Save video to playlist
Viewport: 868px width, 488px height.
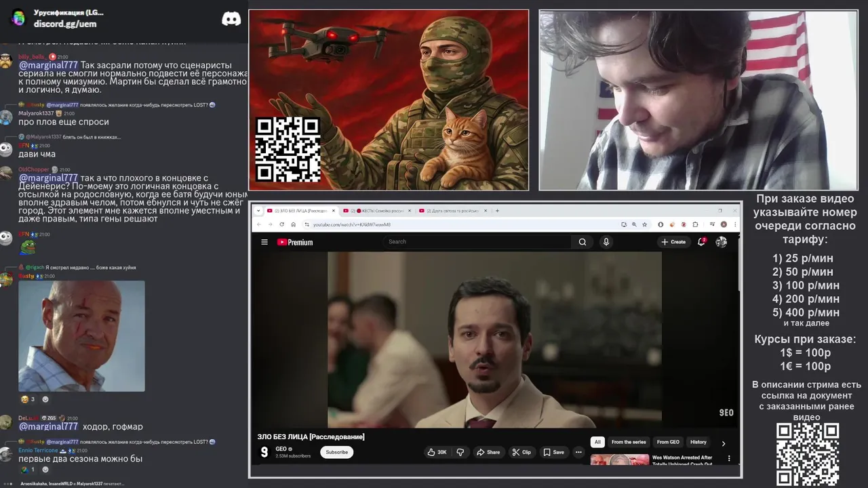[x=553, y=452]
